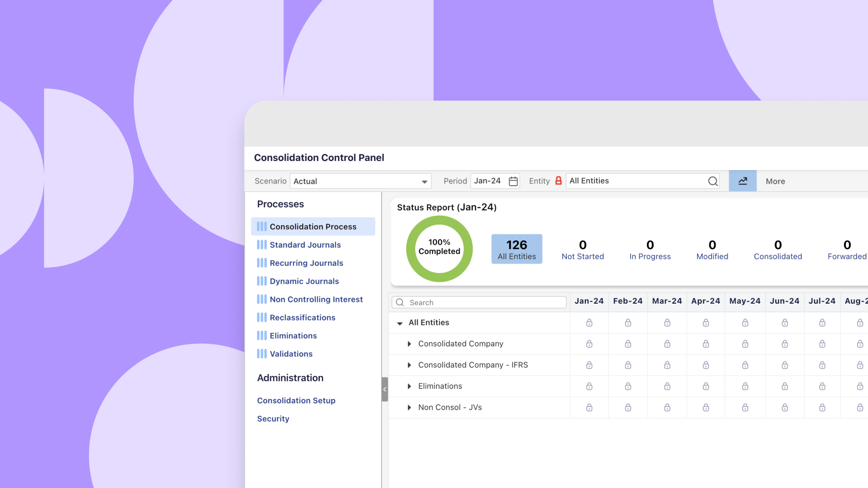868x488 pixels.
Task: Toggle the Feb-24 lock for Consolidated Company
Action: pos(628,344)
